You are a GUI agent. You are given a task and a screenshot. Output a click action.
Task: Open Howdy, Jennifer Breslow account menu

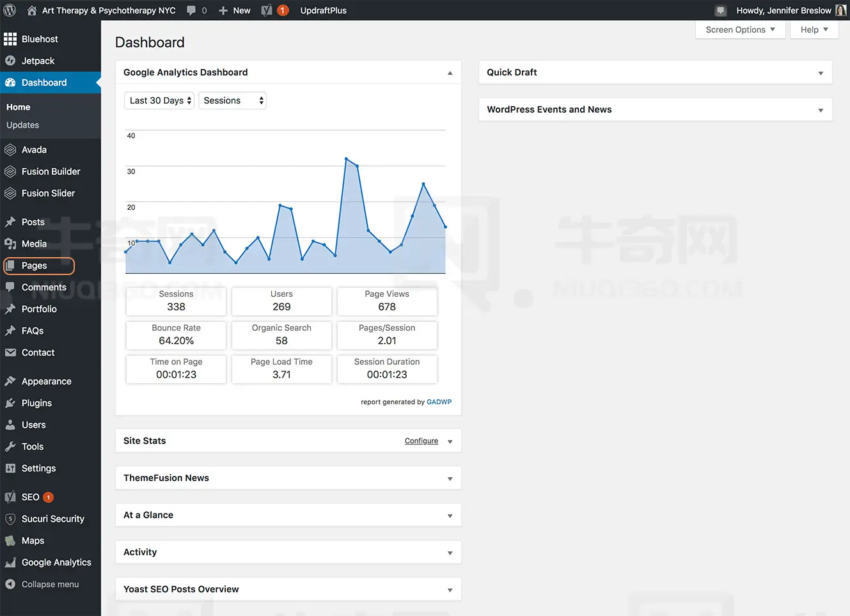(x=791, y=10)
